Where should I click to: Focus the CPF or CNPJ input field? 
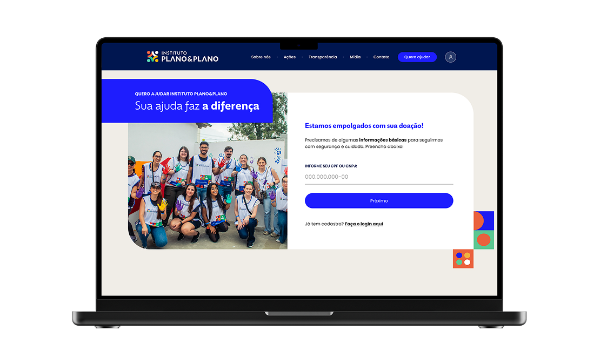coord(379,177)
